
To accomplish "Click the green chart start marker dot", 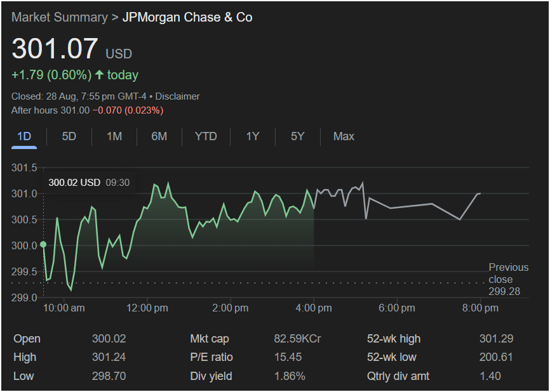I will pos(43,244).
